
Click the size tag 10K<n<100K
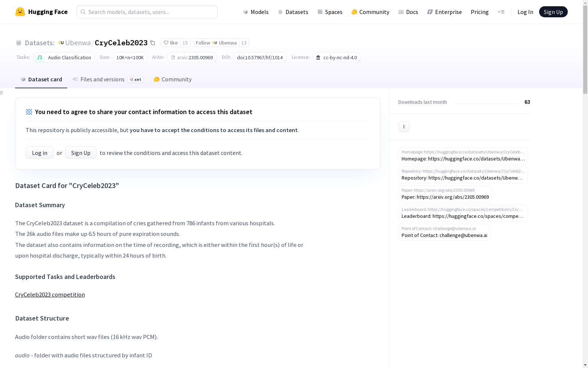pyautogui.click(x=130, y=57)
